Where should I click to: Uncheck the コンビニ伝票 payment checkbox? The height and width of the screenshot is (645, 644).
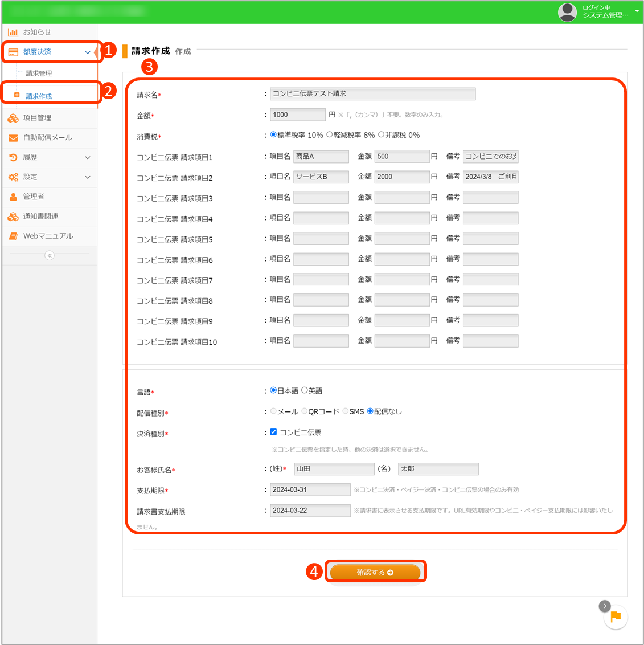[273, 432]
